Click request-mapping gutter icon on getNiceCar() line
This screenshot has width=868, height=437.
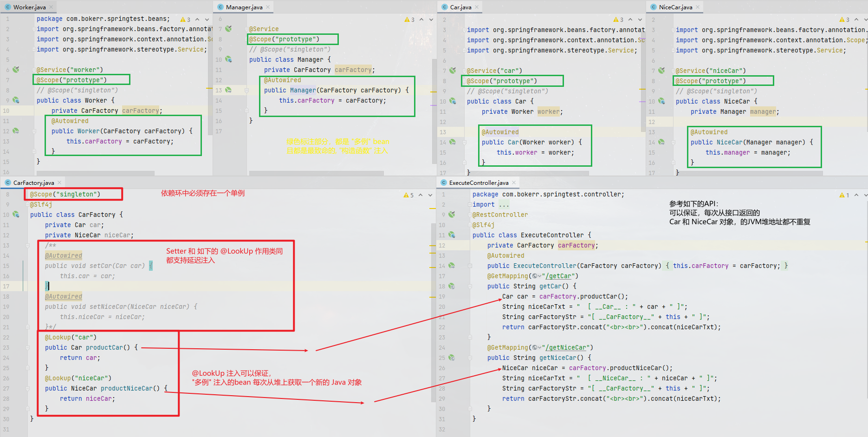[452, 358]
